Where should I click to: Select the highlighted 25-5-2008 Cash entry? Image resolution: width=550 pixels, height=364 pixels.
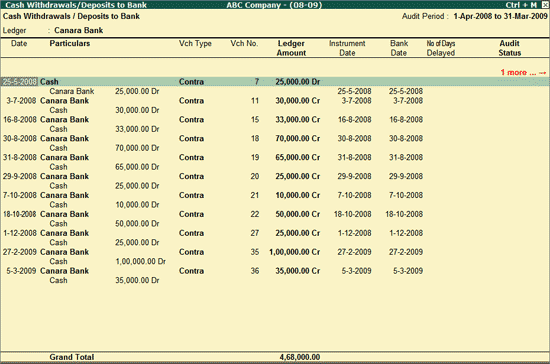[275, 82]
